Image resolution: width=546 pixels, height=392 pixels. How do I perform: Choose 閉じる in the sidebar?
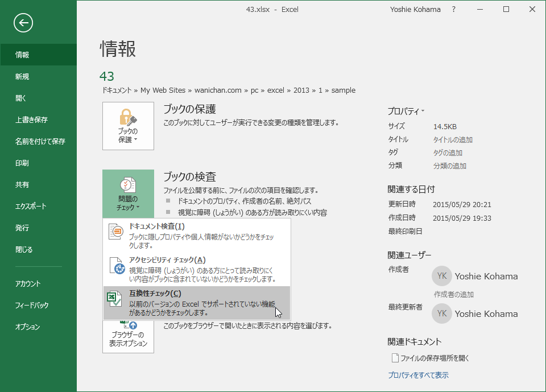[38, 249]
